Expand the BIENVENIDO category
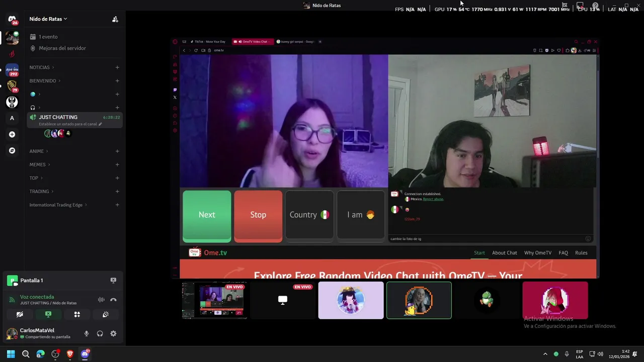Screen dimensions: 644x362 click(x=45, y=81)
